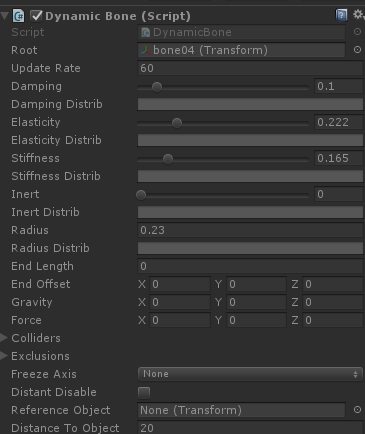Click the Update Rate input field

tap(250, 68)
